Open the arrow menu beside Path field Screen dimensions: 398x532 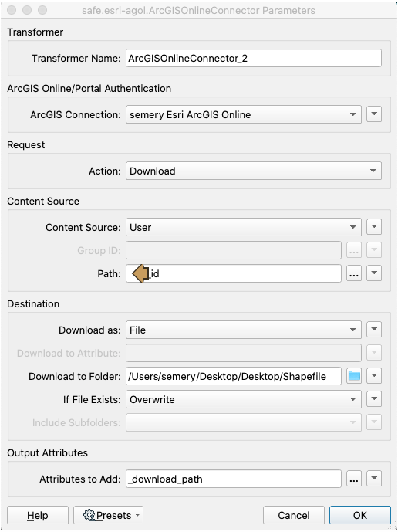[374, 273]
